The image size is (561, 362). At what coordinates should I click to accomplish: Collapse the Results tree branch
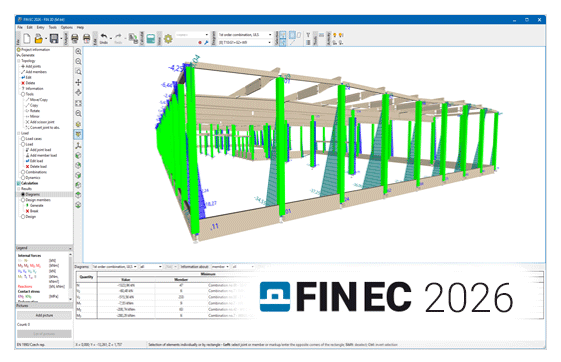click(19, 189)
